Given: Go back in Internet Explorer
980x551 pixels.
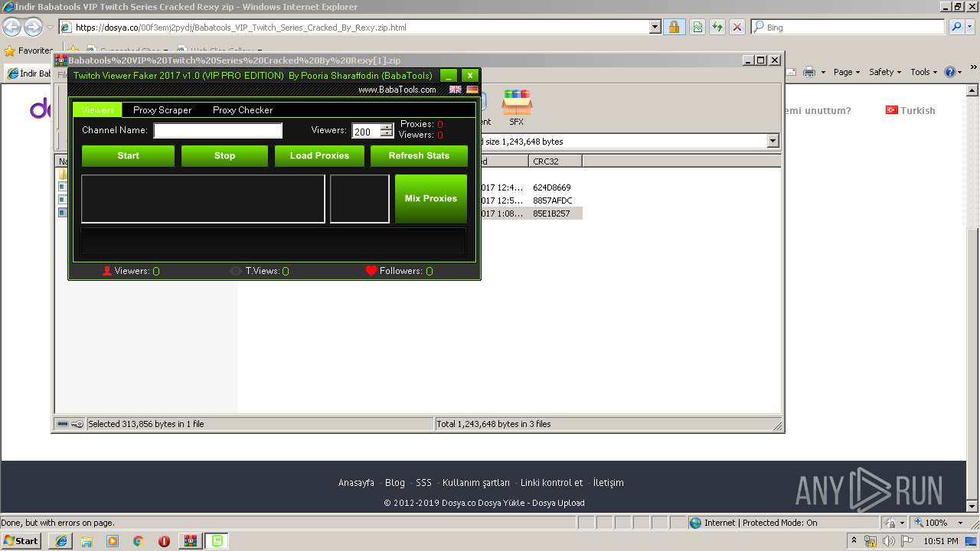Looking at the screenshot, I should [x=11, y=28].
